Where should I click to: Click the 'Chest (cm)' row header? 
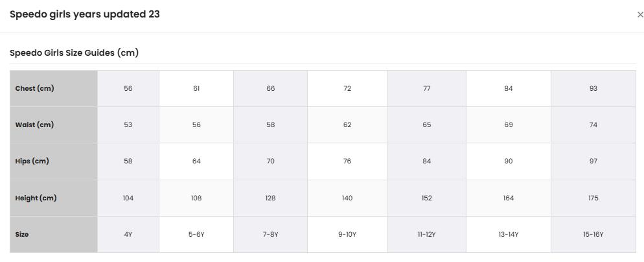coord(54,88)
